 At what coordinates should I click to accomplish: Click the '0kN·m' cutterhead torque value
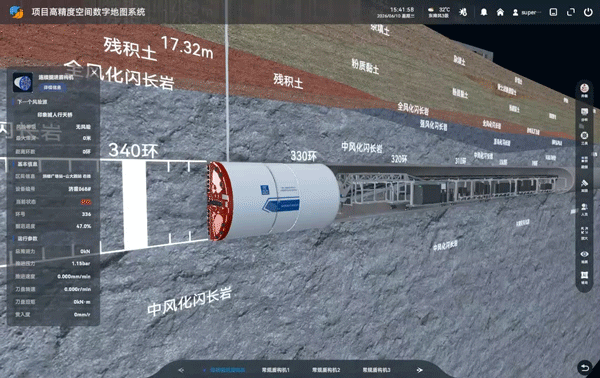(x=82, y=302)
